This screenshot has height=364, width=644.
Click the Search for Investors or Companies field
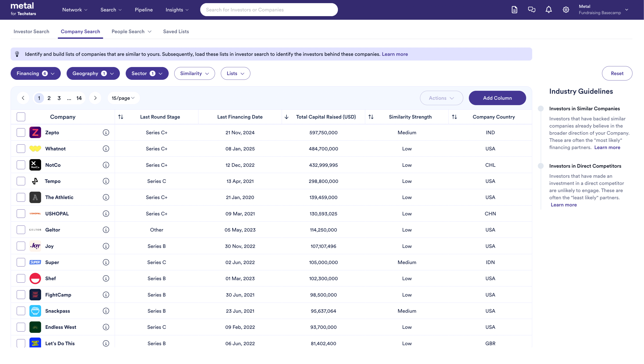269,10
